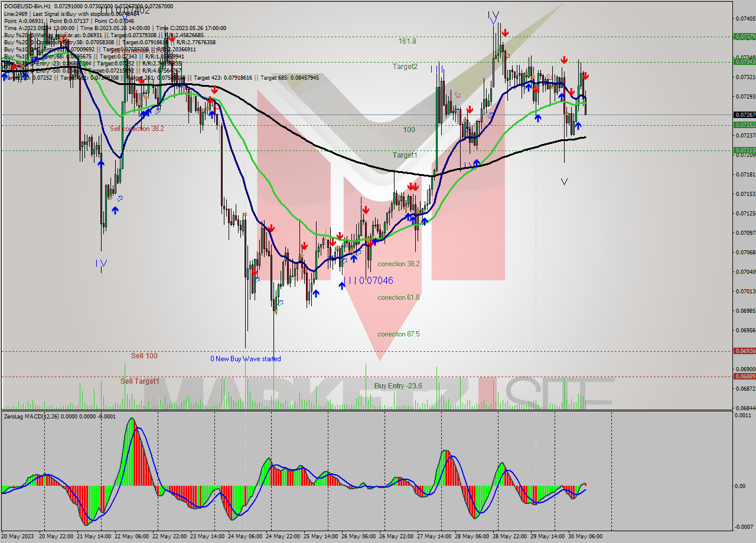This screenshot has width=756, height=543.
Task: Click the green 'correction 38.2' label
Action: pyautogui.click(x=399, y=264)
